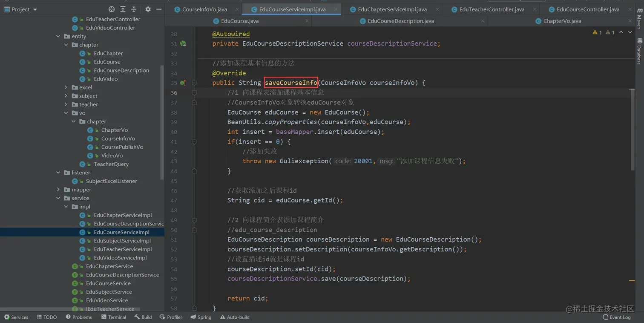The width and height of the screenshot is (644, 323).
Task: Open the Auto-build tool window
Action: tap(235, 317)
